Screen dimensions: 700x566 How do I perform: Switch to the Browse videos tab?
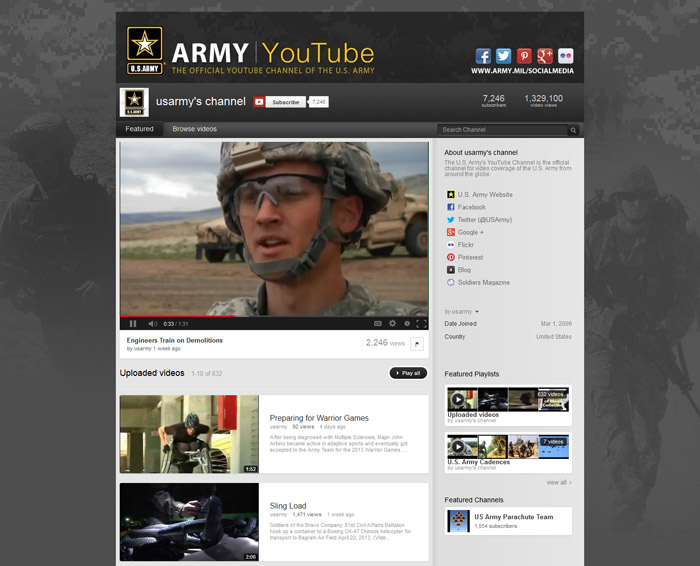point(194,129)
